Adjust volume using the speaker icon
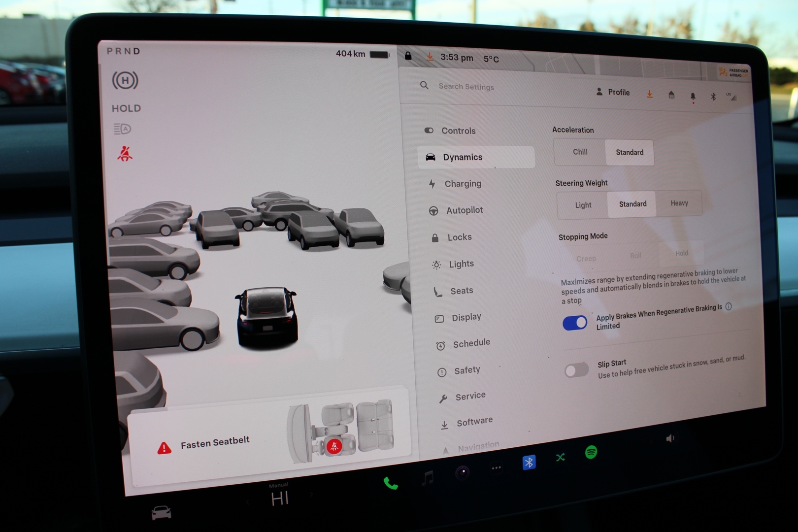 click(670, 438)
